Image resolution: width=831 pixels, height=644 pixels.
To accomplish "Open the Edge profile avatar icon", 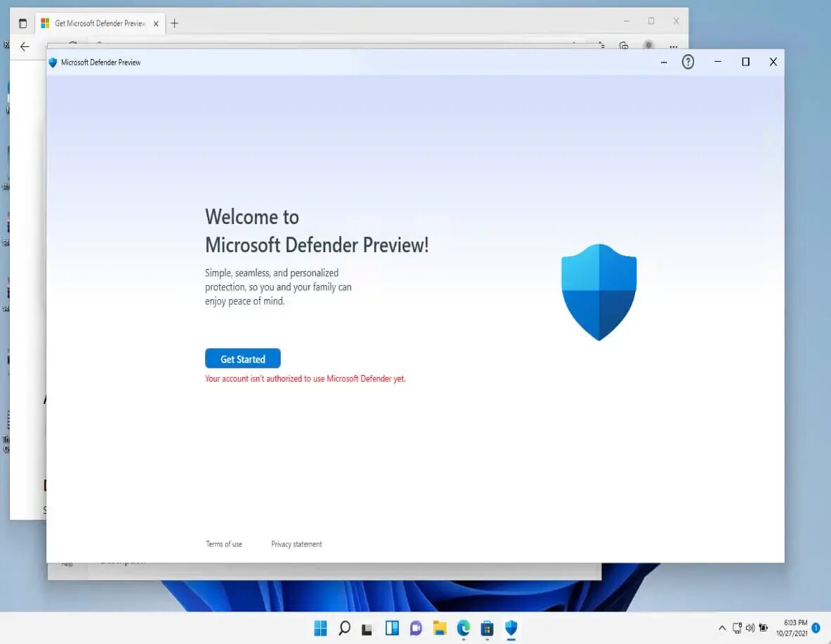I will click(x=648, y=46).
